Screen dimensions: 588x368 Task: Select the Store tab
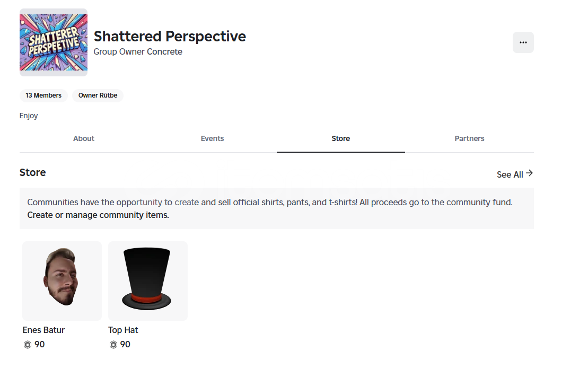340,138
